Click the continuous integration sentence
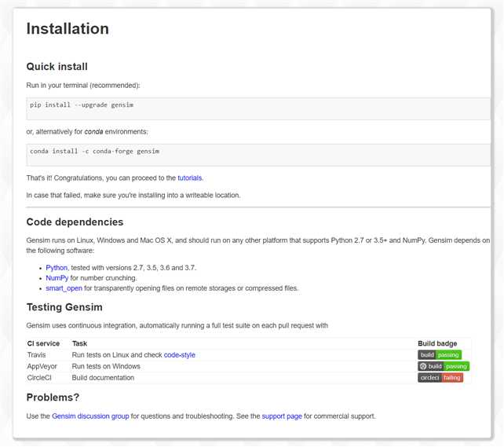The width and height of the screenshot is (504, 447). pos(177,325)
